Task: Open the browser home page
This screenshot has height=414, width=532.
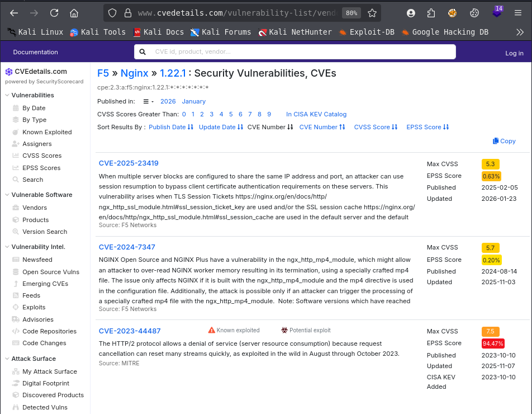Action: 74,13
